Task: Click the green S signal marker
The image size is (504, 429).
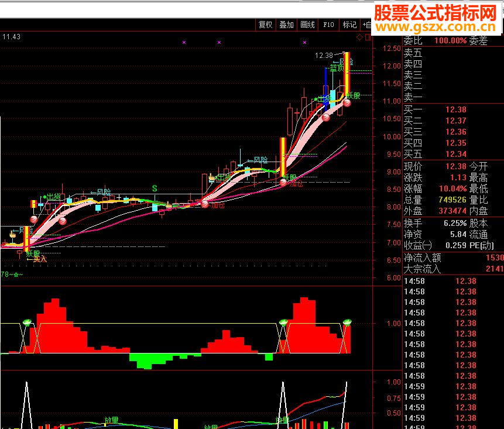Action: click(x=155, y=188)
